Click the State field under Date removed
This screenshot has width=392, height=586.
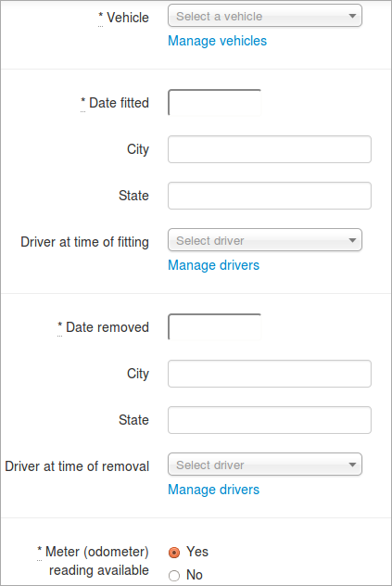[x=270, y=420]
